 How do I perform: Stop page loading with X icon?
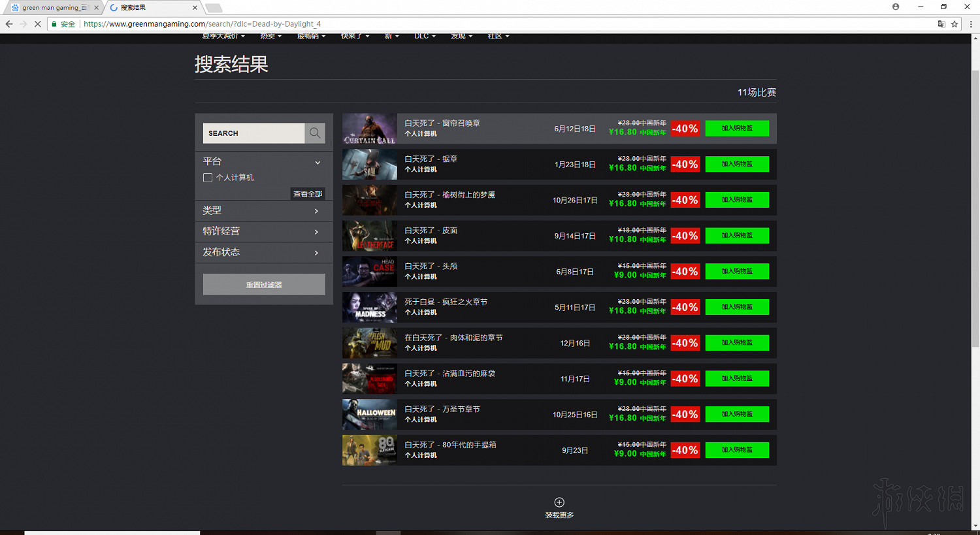tap(37, 24)
